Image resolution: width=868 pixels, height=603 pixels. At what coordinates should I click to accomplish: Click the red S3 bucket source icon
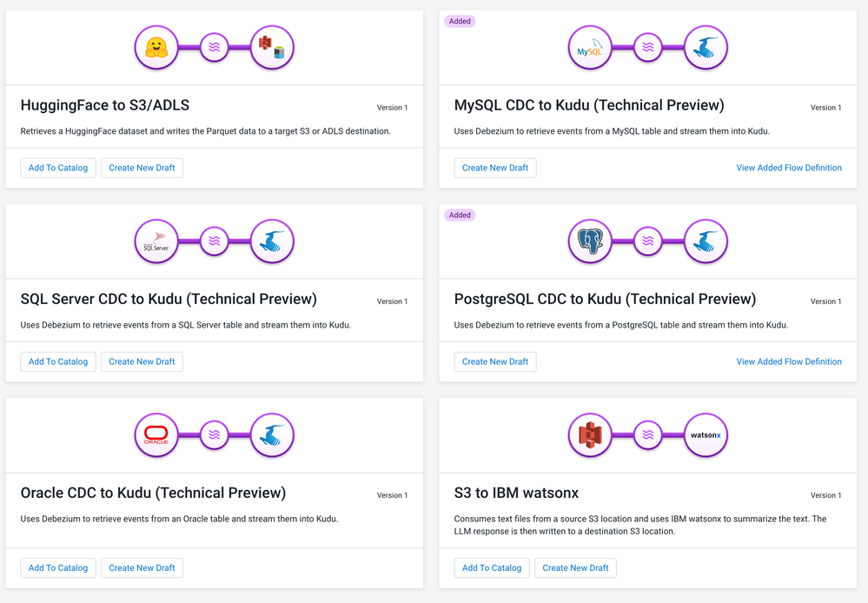(x=590, y=434)
